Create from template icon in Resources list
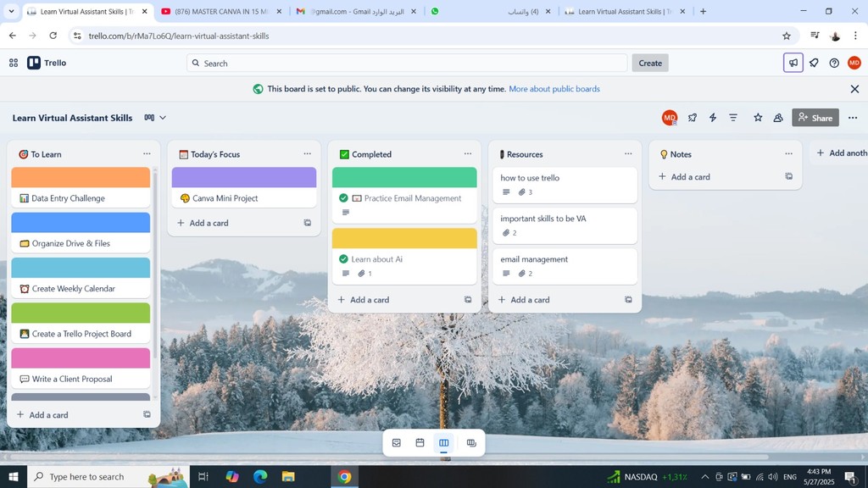 pyautogui.click(x=628, y=300)
